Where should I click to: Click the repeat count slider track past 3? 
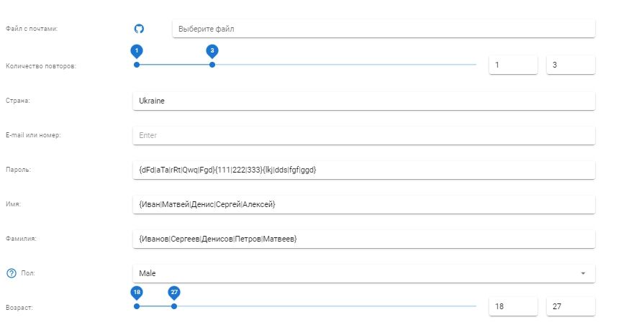pyautogui.click(x=345, y=65)
